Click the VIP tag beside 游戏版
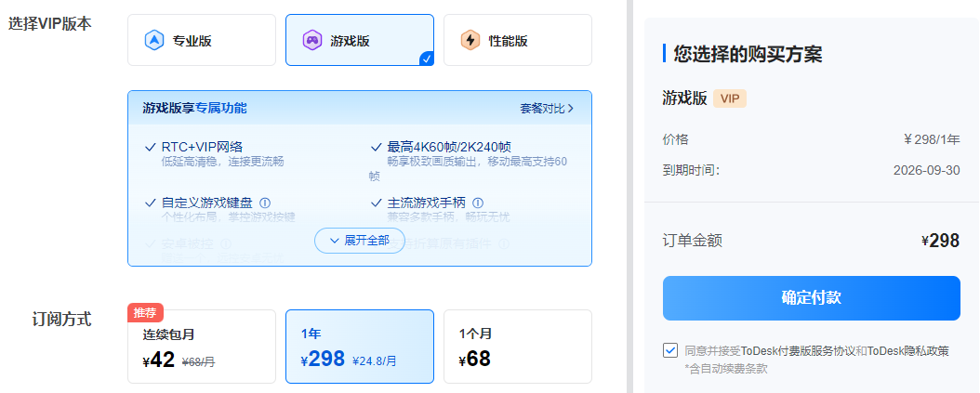This screenshot has height=393, width=980. [x=729, y=98]
